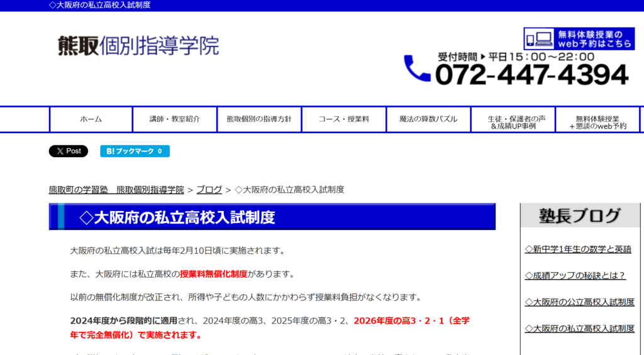
Task: Click the blue phone handset icon
Action: click(416, 68)
